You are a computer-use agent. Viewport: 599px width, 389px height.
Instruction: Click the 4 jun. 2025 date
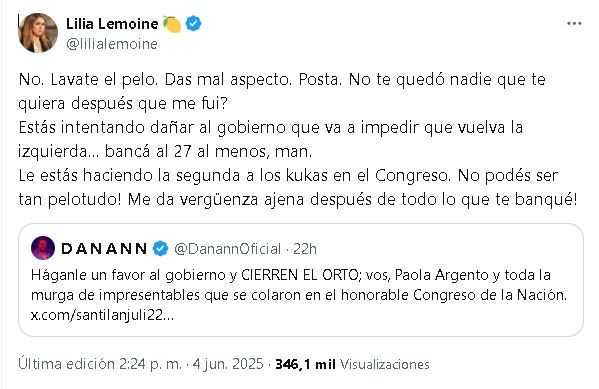[x=228, y=364]
